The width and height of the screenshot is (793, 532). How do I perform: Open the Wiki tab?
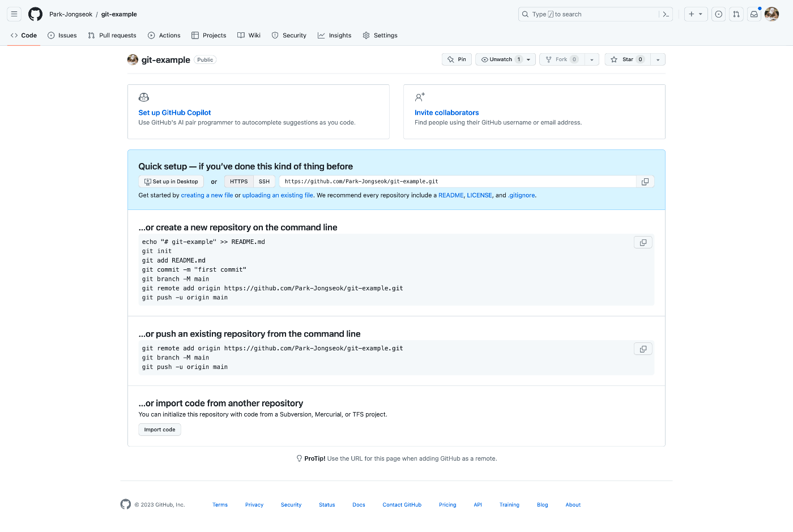pyautogui.click(x=249, y=35)
